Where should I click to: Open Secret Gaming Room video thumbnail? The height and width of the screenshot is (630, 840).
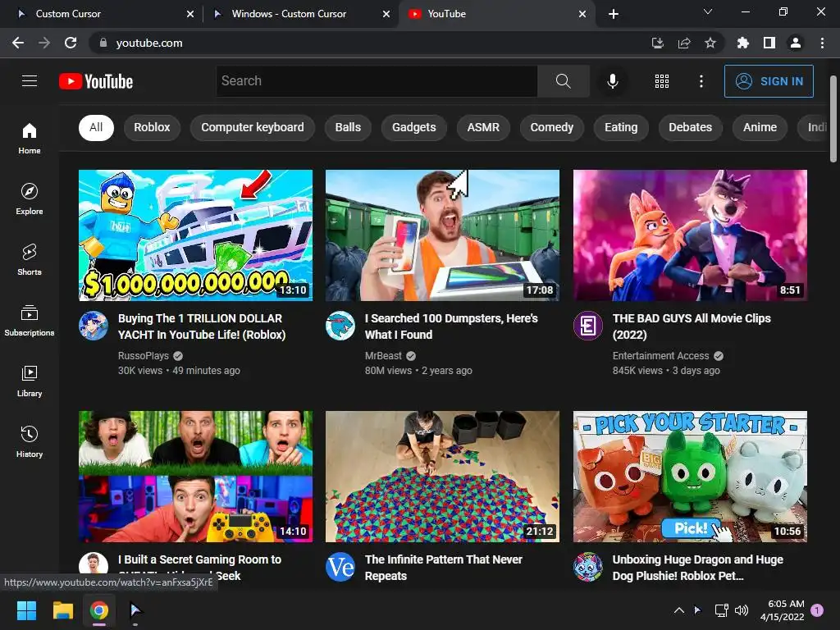(195, 477)
